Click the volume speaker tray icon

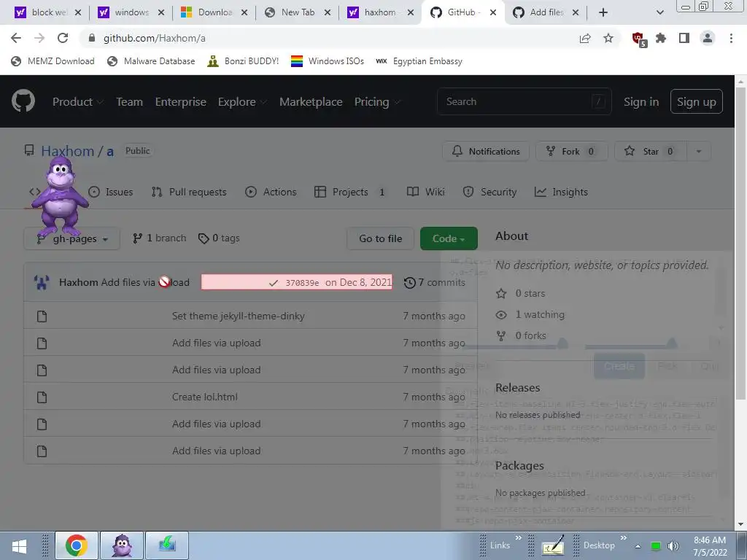point(673,546)
